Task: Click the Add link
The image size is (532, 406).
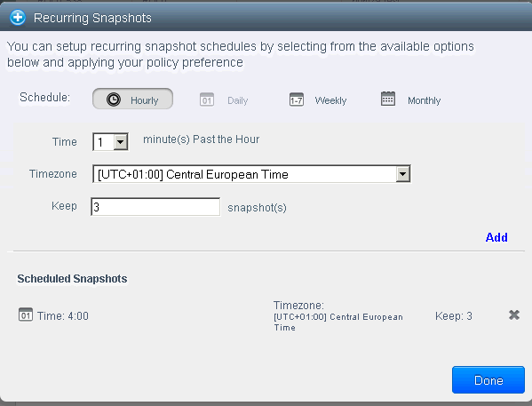Action: point(496,237)
